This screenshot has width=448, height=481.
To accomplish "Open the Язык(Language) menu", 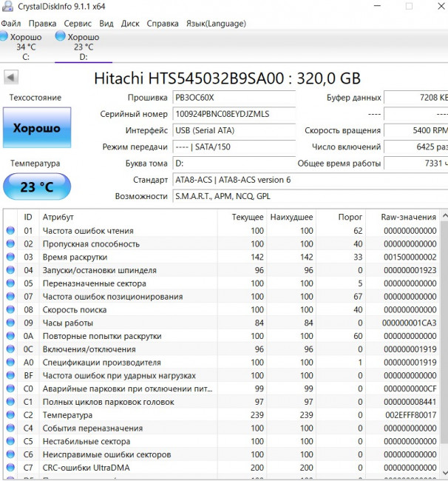I will 216,24.
